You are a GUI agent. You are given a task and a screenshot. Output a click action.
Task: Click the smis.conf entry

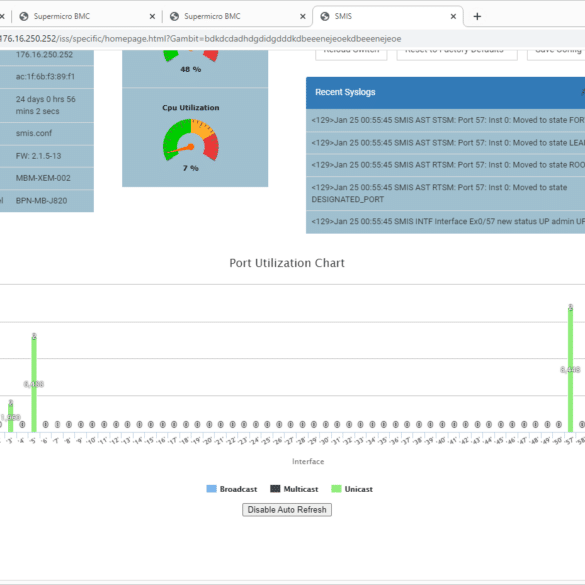[x=34, y=134]
